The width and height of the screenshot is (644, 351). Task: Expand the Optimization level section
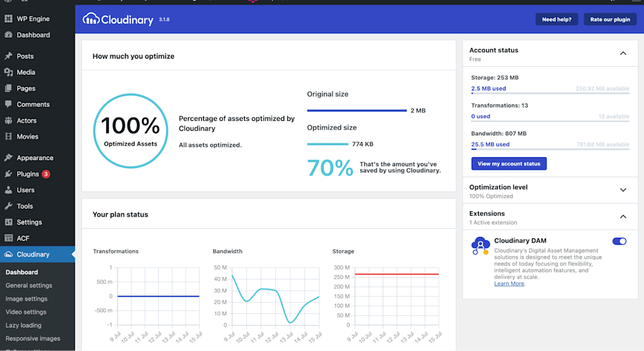pyautogui.click(x=623, y=190)
